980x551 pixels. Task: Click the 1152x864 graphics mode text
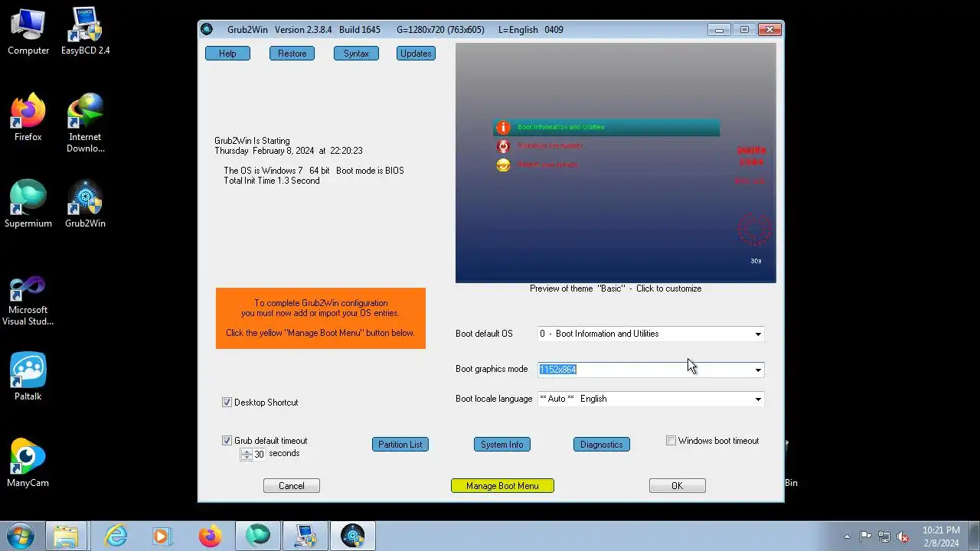[x=557, y=370]
